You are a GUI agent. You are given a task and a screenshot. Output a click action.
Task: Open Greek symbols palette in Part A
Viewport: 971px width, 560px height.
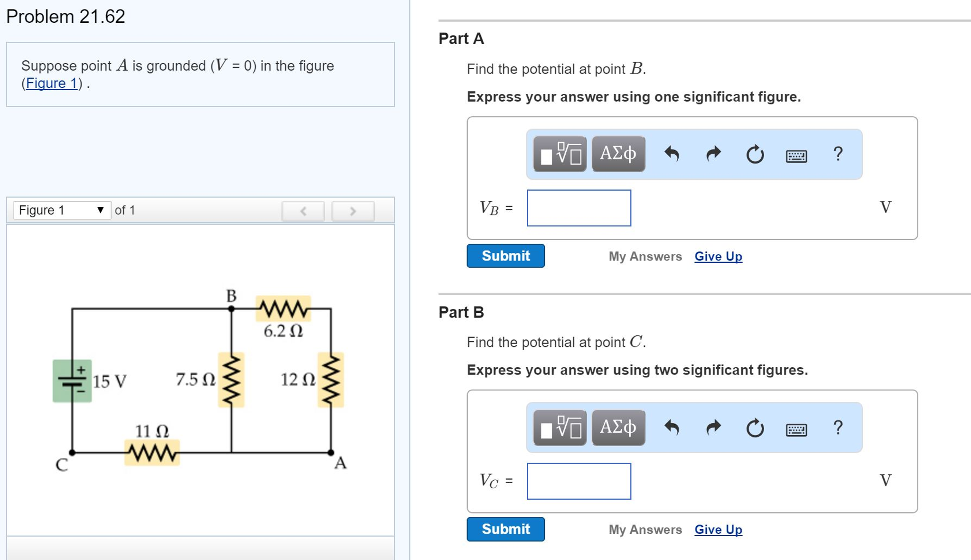618,154
